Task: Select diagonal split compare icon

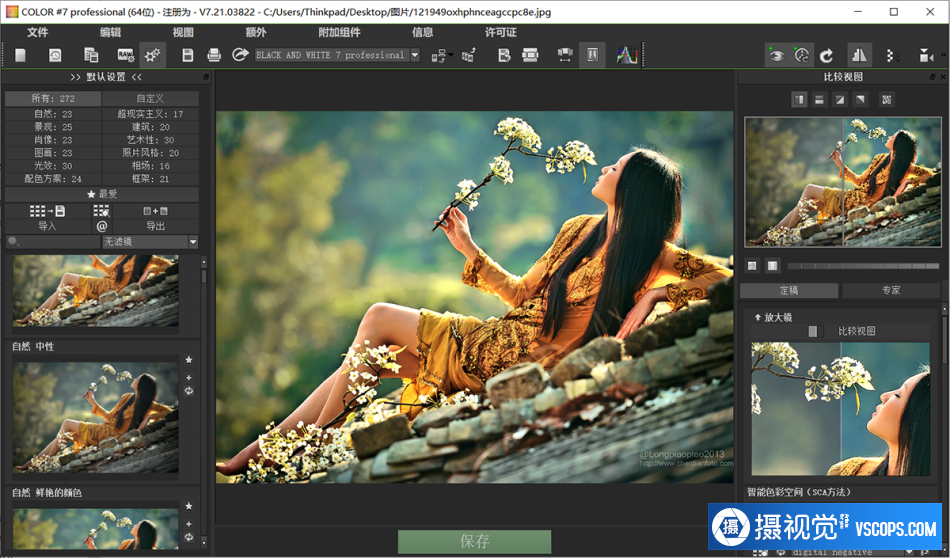Action: click(840, 99)
